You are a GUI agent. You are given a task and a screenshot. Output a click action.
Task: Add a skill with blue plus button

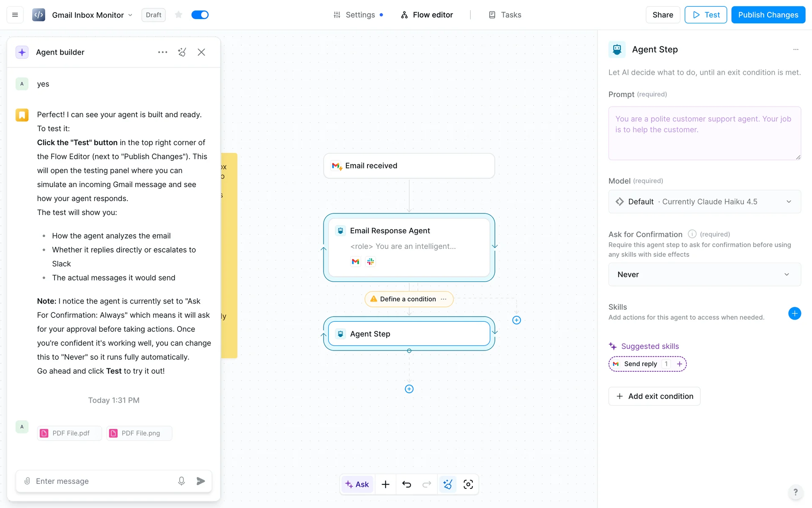coord(794,313)
